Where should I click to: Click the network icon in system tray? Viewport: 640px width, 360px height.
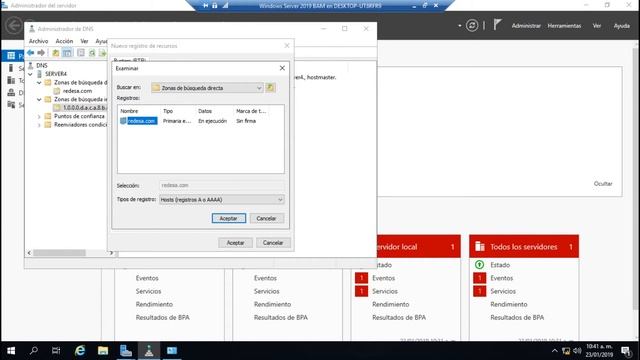click(566, 351)
